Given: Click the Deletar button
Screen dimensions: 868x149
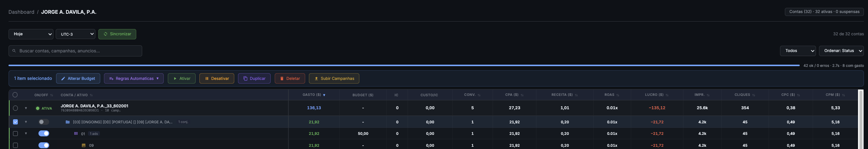Looking at the screenshot, I should point(290,78).
